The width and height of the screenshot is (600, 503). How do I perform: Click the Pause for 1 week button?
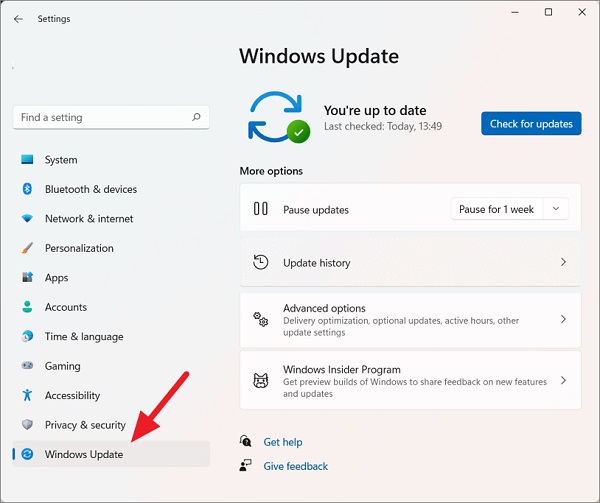pyautogui.click(x=496, y=209)
